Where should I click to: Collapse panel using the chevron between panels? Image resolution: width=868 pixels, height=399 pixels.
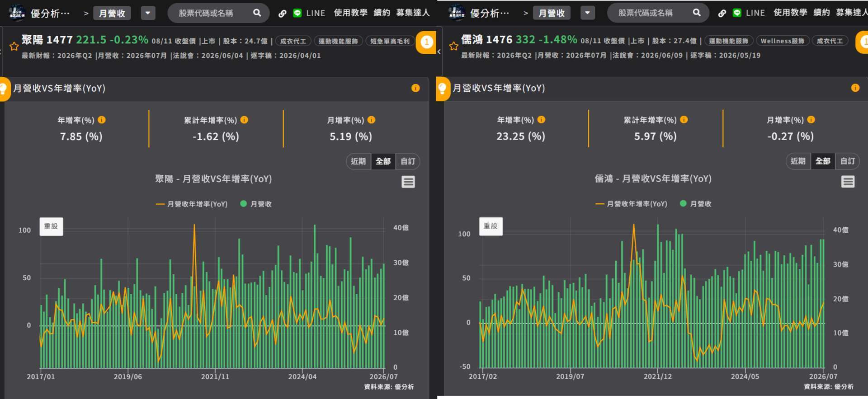[439, 52]
